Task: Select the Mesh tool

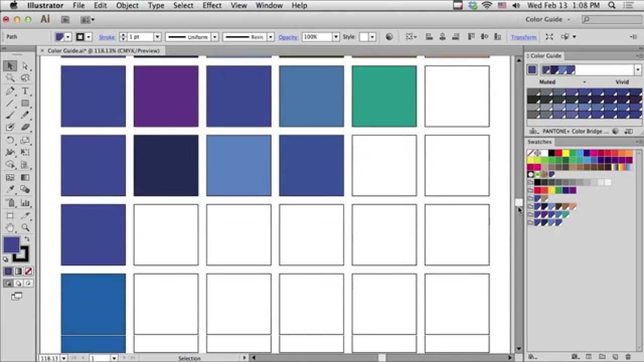Action: (10, 177)
